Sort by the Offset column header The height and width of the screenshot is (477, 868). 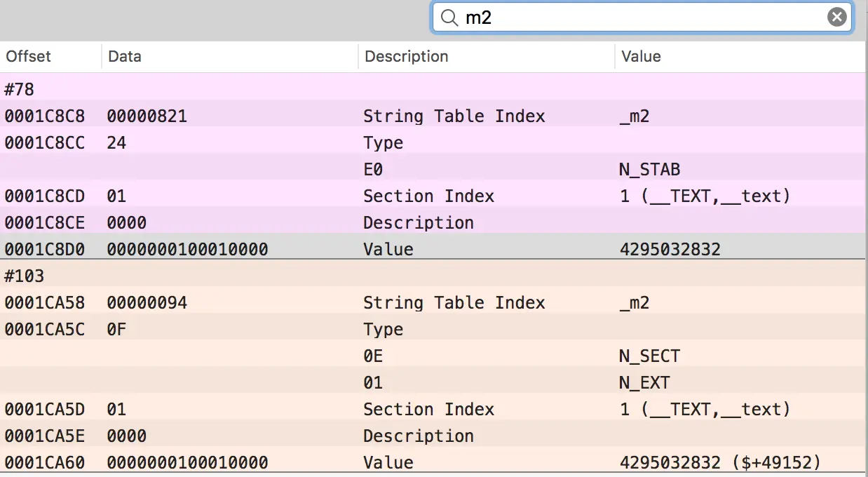(x=29, y=57)
